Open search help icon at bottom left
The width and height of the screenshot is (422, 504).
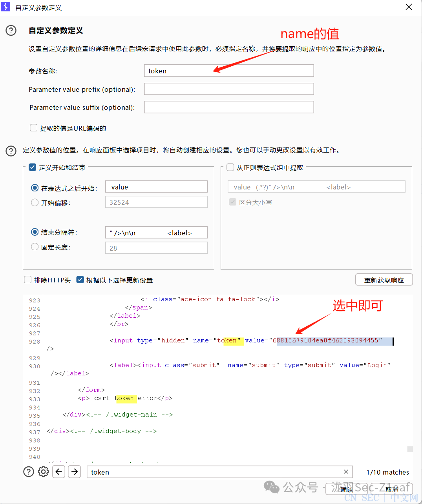[x=29, y=471]
